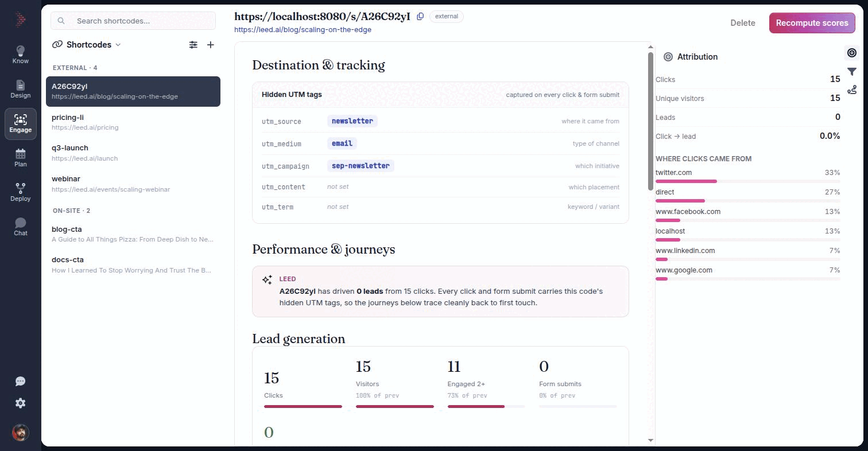Click the Clicks progress bar in funnel
This screenshot has height=451, width=868.
click(x=303, y=407)
